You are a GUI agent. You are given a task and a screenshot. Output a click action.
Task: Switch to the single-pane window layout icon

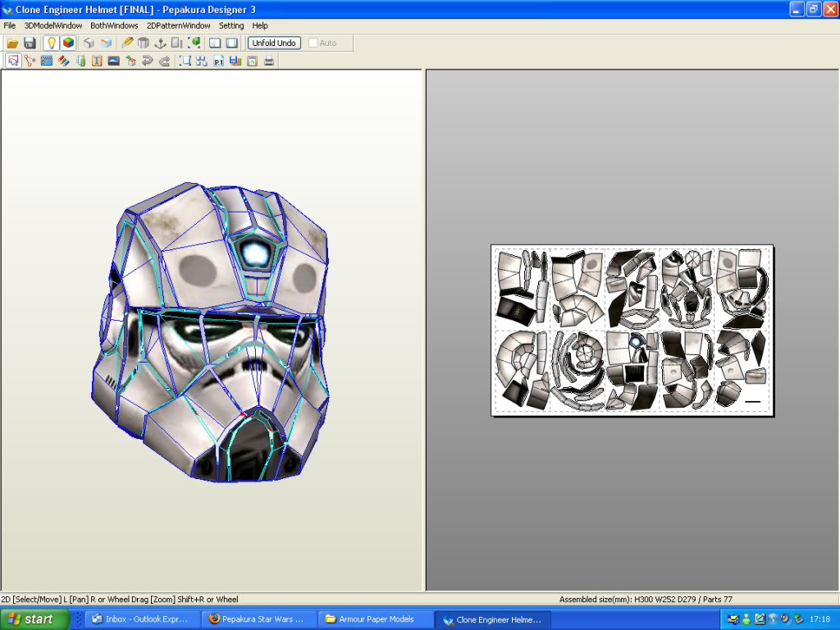tap(231, 43)
